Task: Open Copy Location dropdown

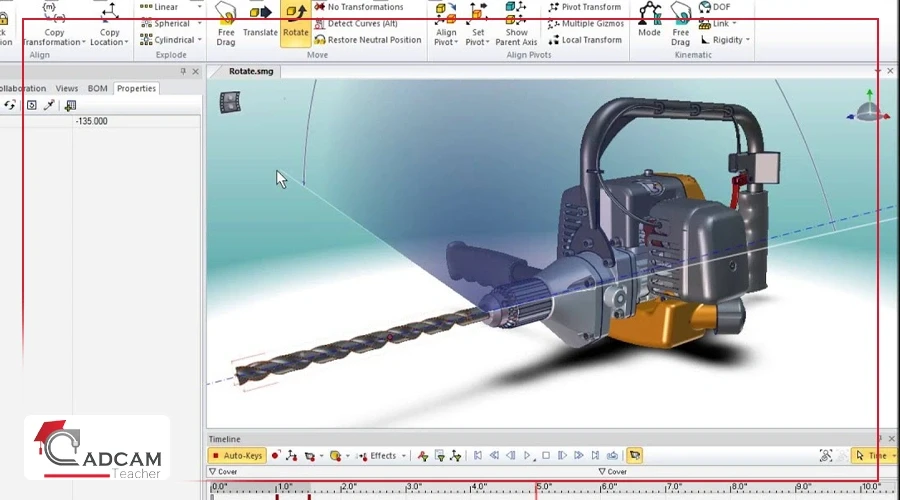Action: 109,24
